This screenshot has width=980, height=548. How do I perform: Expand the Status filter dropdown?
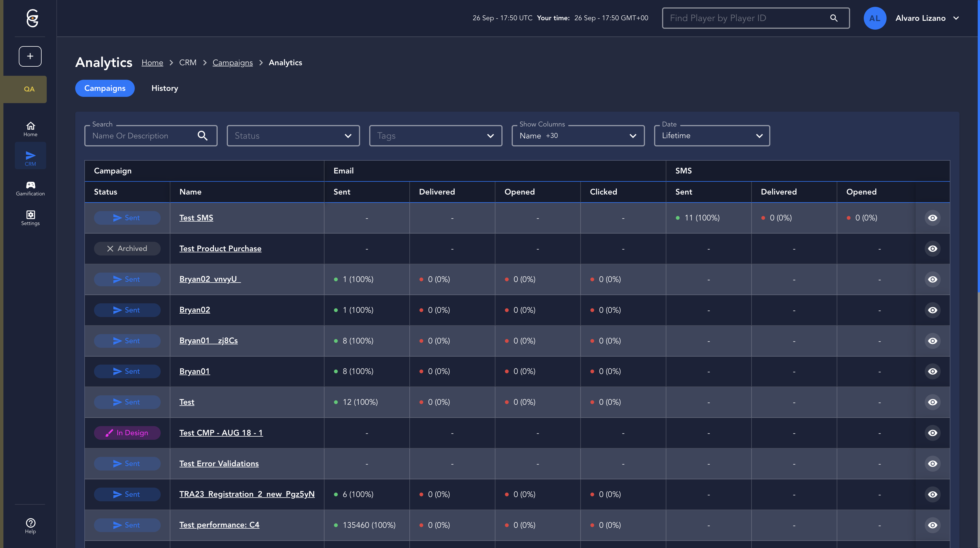coord(293,136)
